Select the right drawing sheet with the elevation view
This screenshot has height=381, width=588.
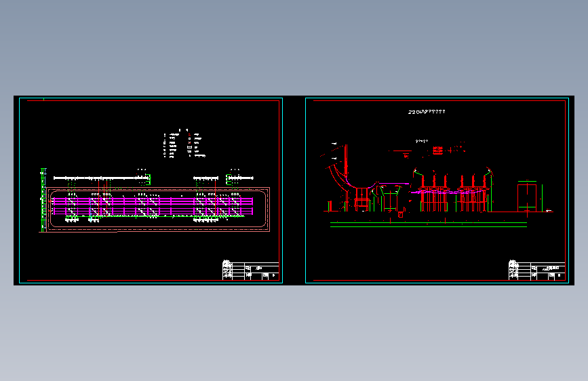[437, 190]
